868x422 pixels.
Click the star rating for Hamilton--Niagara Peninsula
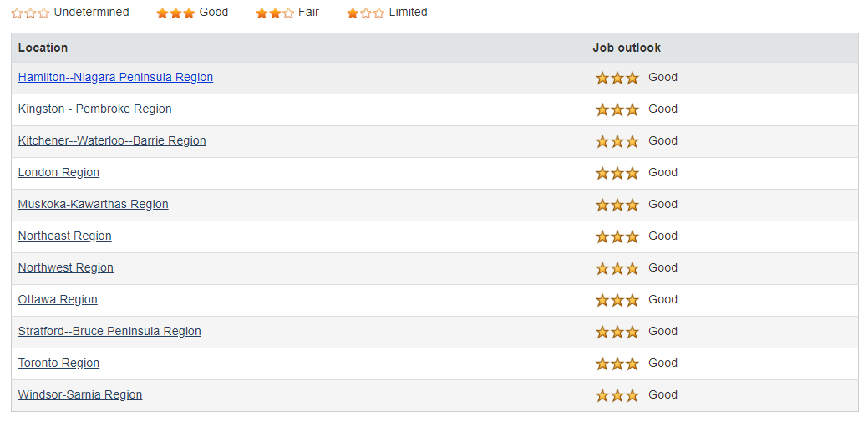(617, 78)
